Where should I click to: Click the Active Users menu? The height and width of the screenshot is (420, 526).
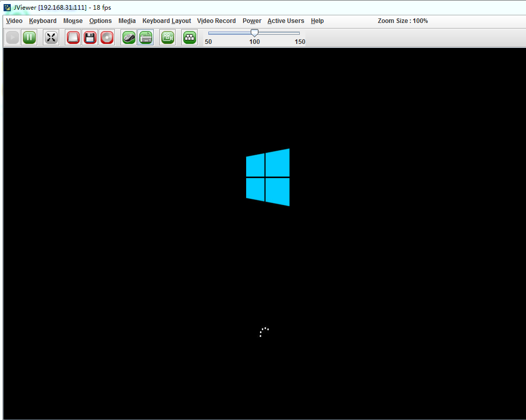pos(285,21)
